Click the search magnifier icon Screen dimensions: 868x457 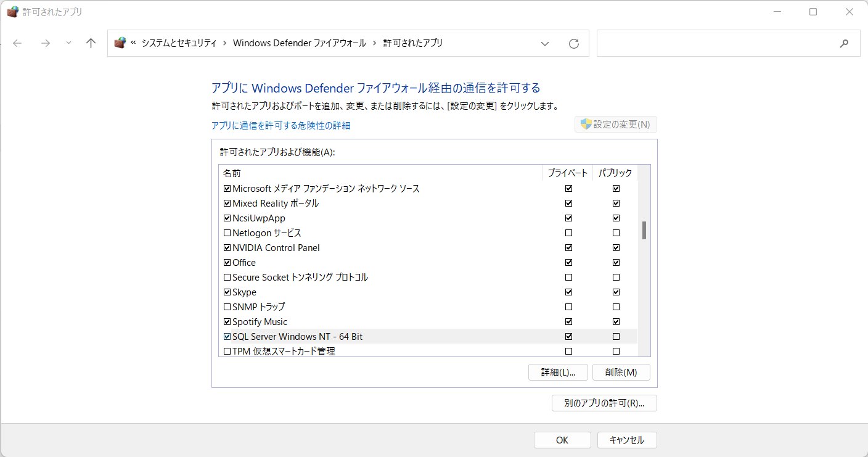[844, 43]
